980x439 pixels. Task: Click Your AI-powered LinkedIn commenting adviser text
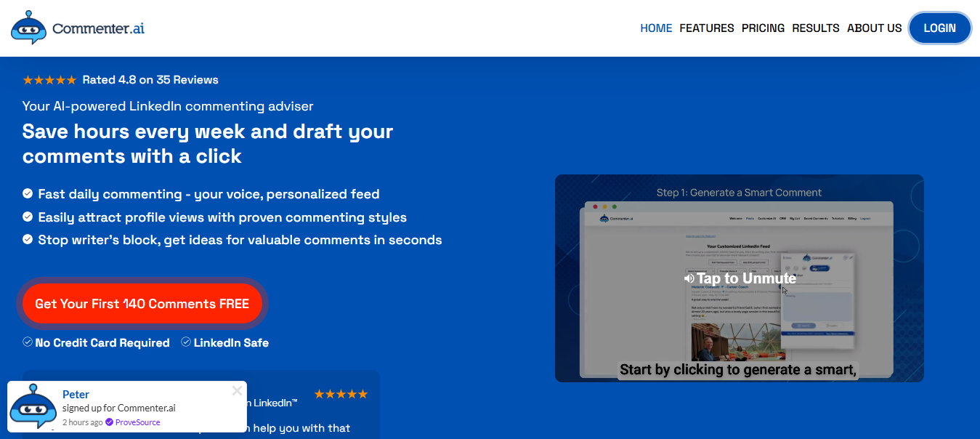[x=168, y=106]
